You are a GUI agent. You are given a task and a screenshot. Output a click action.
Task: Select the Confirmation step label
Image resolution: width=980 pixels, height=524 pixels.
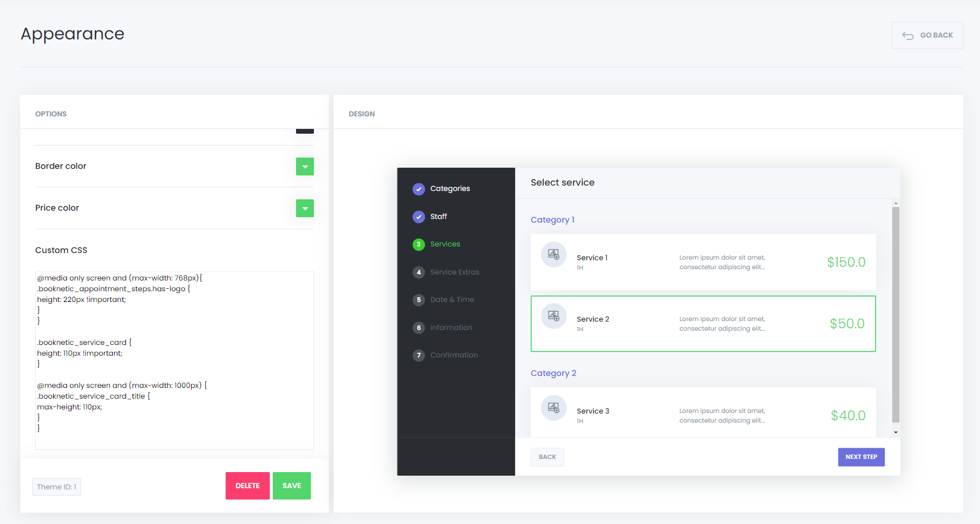tap(454, 355)
